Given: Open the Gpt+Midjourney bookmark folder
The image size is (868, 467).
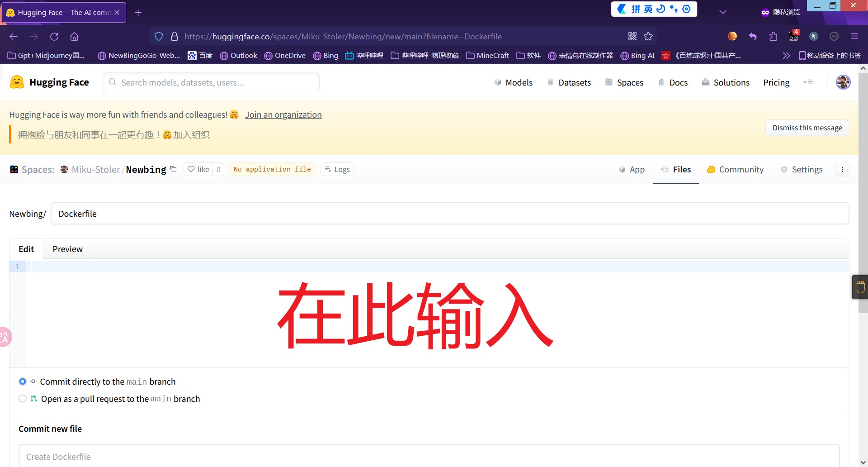Looking at the screenshot, I should coord(46,56).
